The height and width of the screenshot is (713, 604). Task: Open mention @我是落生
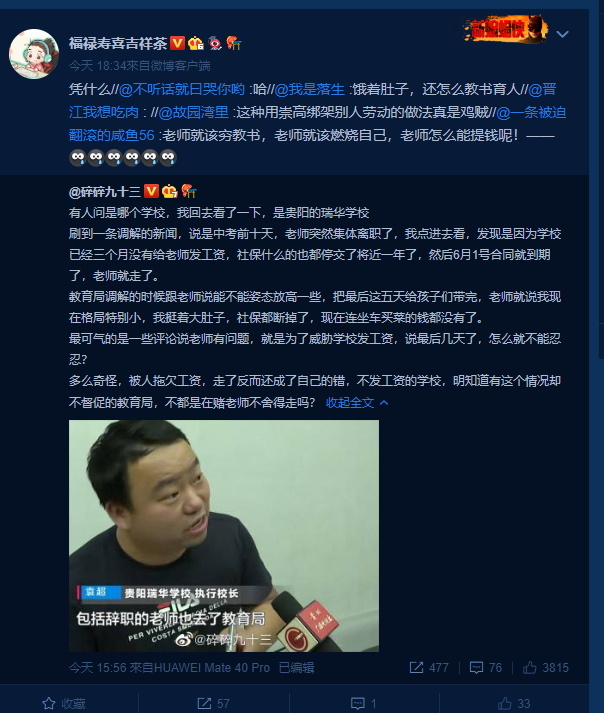tap(310, 89)
